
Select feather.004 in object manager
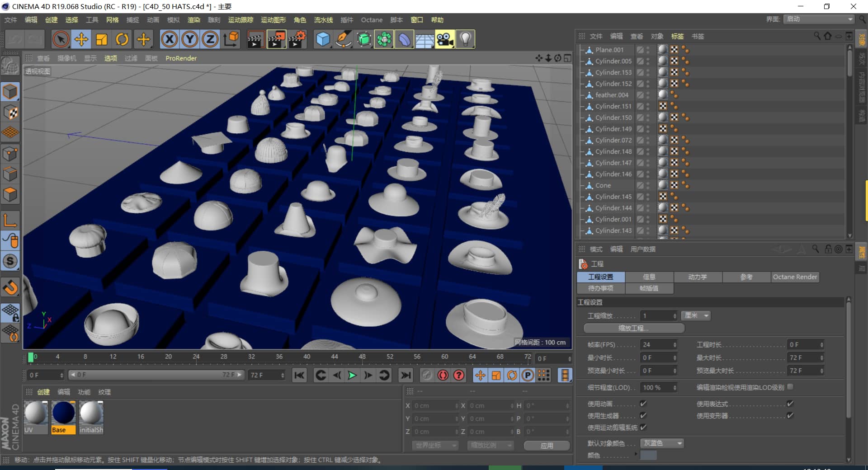pos(611,95)
